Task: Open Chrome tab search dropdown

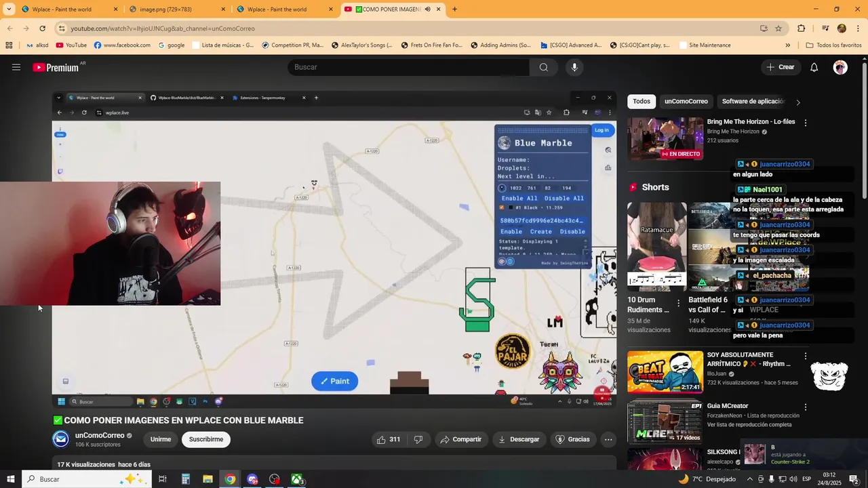Action: point(9,9)
